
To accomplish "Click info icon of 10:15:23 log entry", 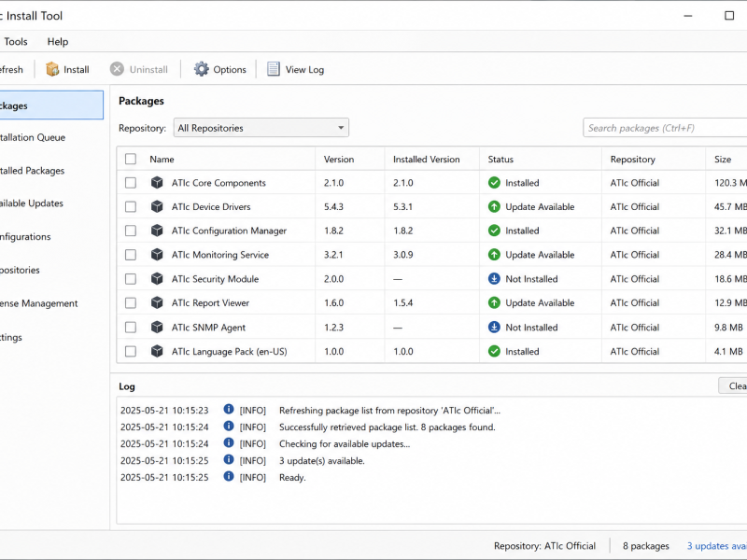I will [x=229, y=409].
